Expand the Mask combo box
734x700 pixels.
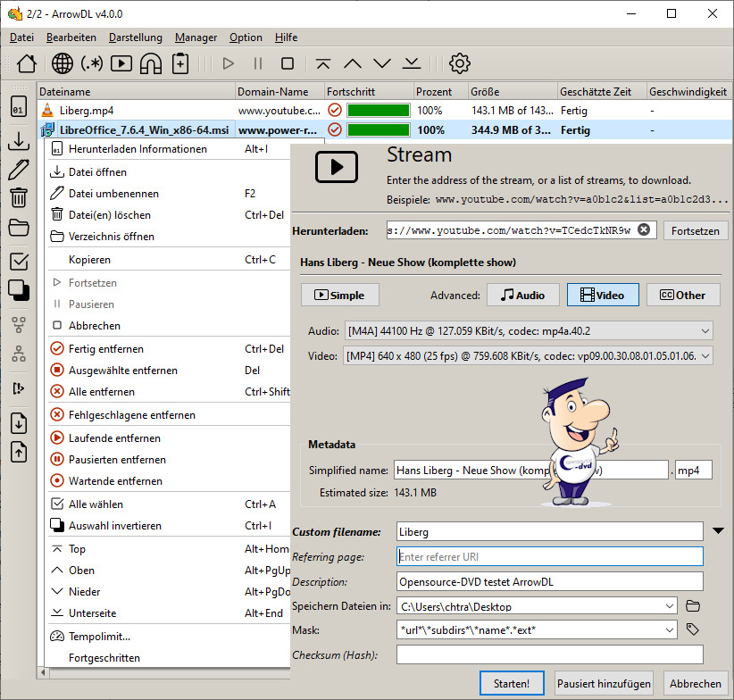point(668,629)
